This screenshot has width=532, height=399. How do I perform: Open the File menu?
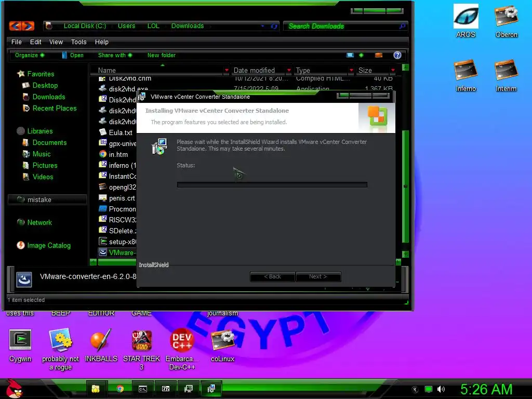point(16,42)
